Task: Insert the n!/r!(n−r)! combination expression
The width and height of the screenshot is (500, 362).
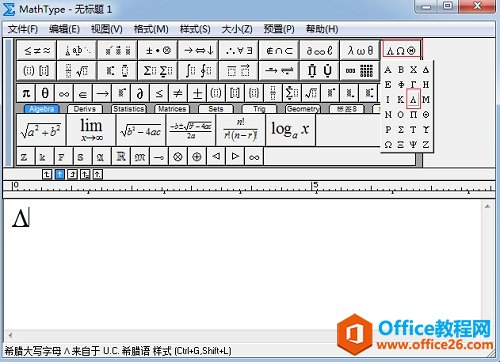Action: (240, 130)
